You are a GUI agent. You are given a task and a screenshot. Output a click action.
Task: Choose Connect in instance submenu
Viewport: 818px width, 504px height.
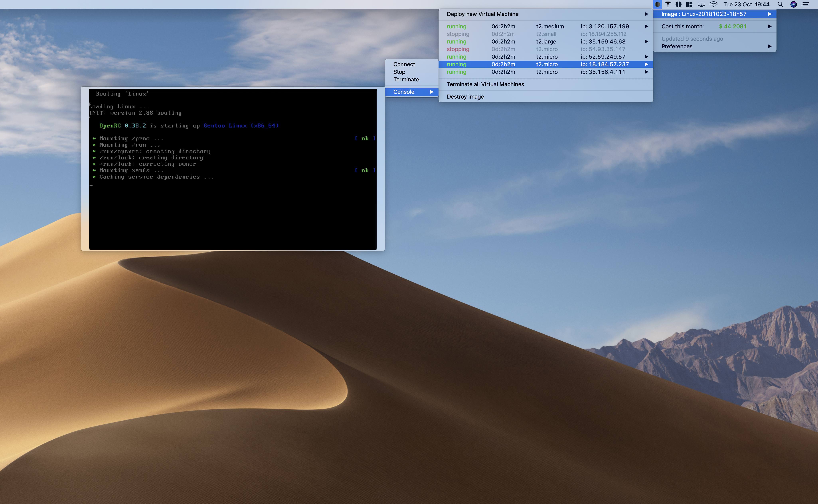pos(404,64)
